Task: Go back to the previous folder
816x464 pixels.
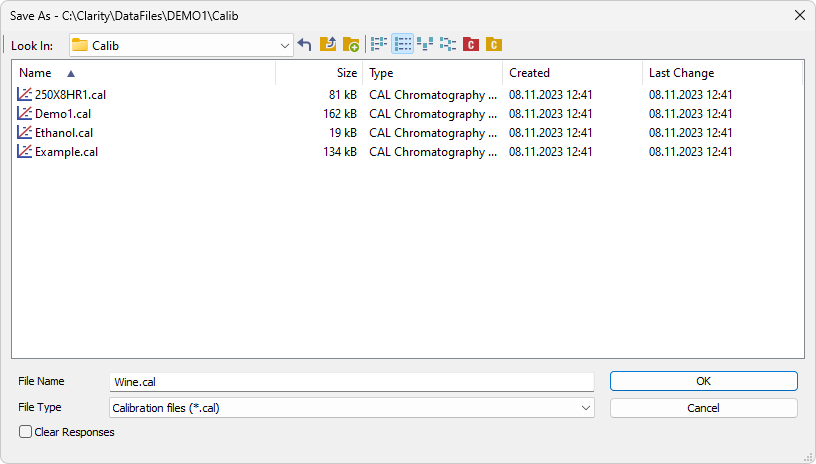Action: tap(304, 45)
